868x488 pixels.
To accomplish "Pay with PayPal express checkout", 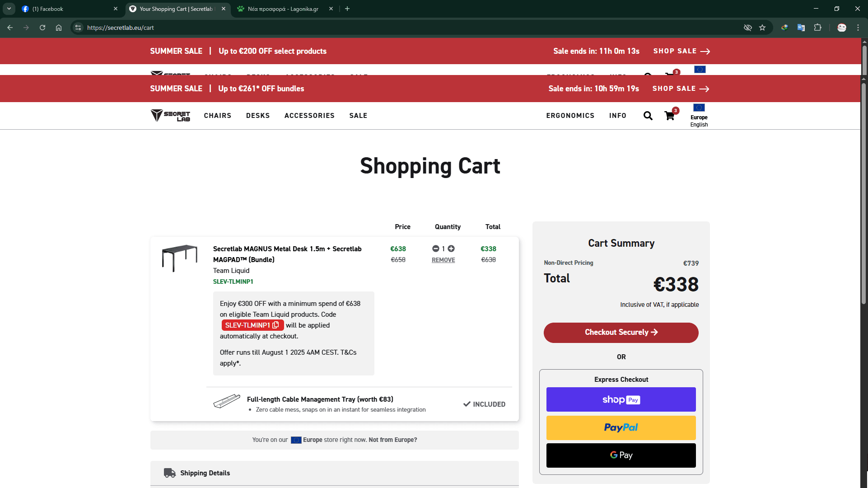I will point(621,427).
